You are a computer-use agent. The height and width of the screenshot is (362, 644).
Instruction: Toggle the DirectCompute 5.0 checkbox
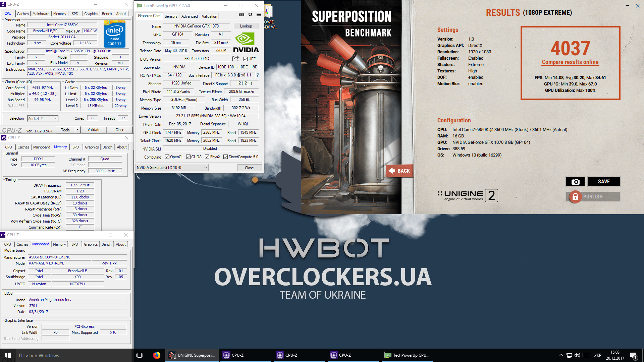pos(225,157)
